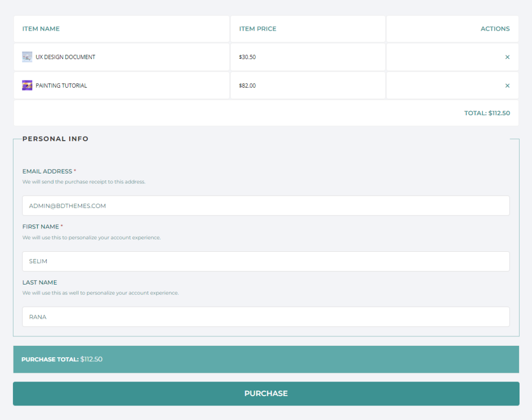Screen dimensions: 532x420
Task: Click the $30.50 price cell
Action: tap(247, 57)
